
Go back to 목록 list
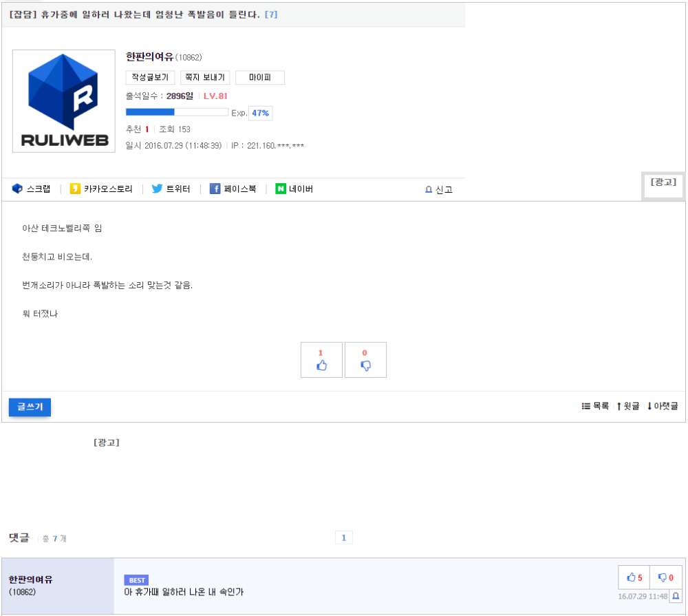coord(596,406)
